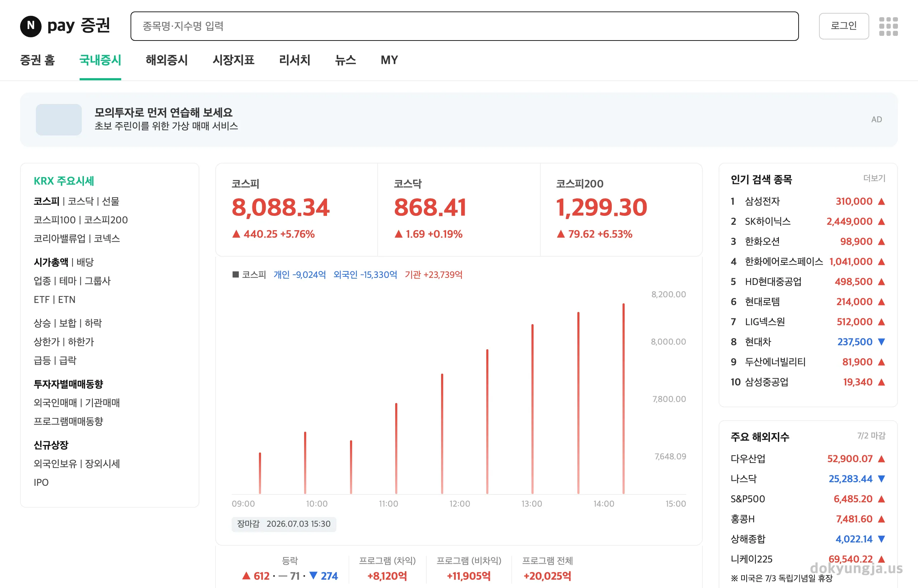Open 니케이225 overseas index
918x588 pixels.
pos(808,559)
